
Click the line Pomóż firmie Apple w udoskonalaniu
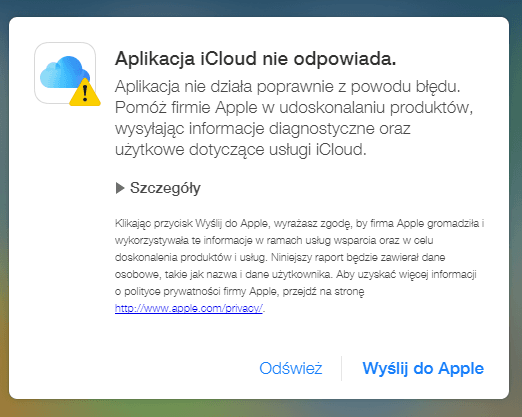pyautogui.click(x=294, y=108)
